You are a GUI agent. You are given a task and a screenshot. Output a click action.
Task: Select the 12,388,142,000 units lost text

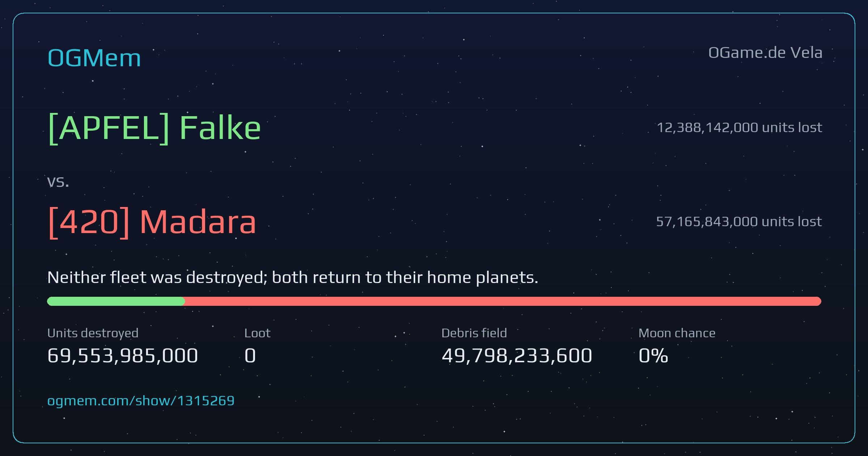click(739, 127)
